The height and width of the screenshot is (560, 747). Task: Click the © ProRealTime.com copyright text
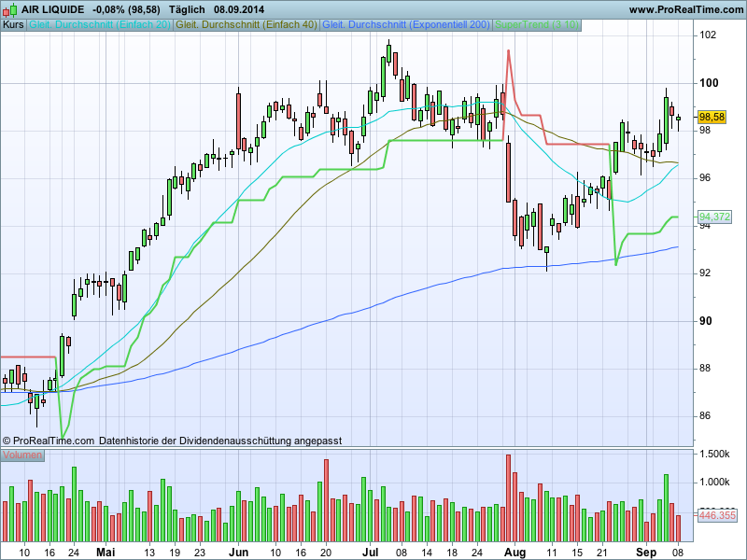[x=49, y=441]
